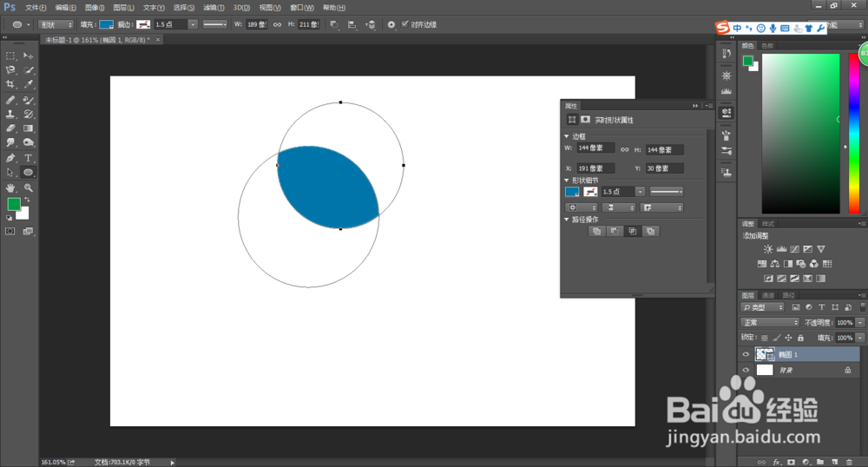Toggle lock image pixels
Screen dimensions: 868x467
[777, 338]
